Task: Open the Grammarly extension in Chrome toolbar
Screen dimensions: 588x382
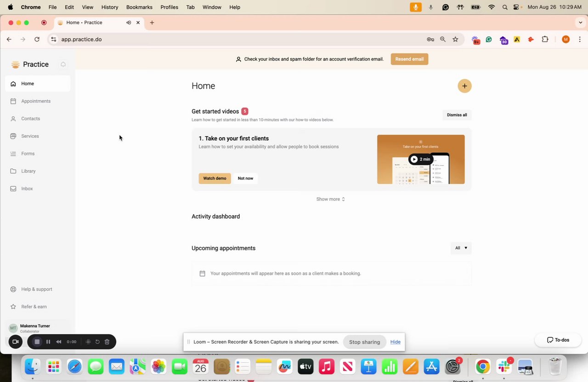Action: click(x=489, y=40)
